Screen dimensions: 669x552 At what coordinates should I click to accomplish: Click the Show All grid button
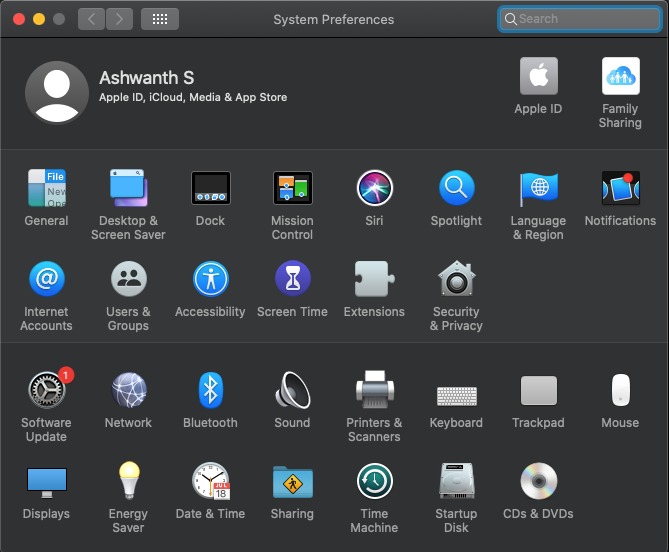click(160, 19)
